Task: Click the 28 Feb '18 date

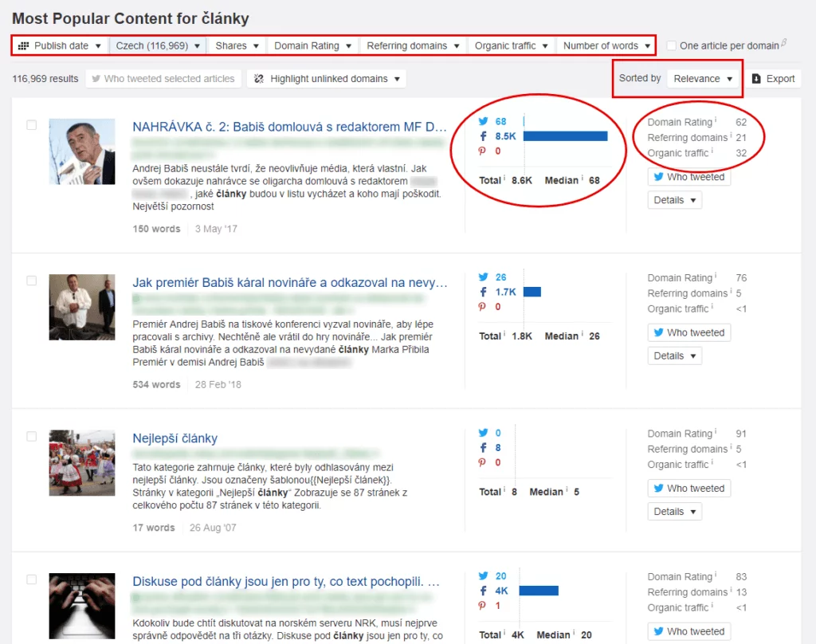Action: coord(218,385)
